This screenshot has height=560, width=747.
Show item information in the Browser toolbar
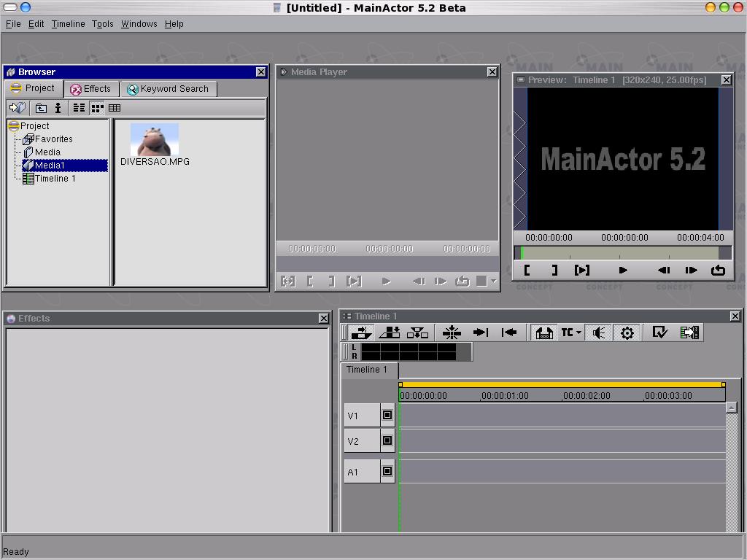pyautogui.click(x=58, y=108)
